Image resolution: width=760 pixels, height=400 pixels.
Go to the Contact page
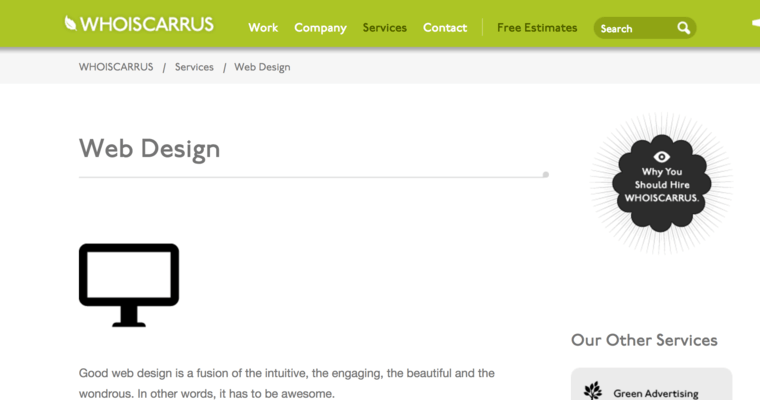tap(445, 28)
